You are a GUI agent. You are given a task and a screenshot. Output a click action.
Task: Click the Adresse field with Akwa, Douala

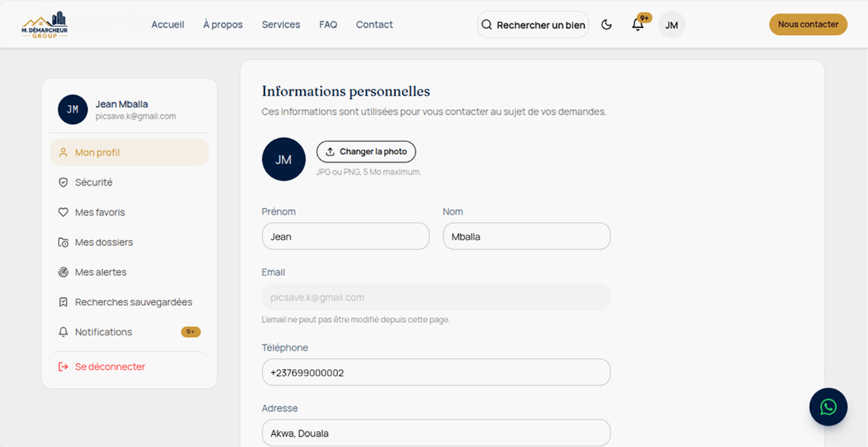pos(436,433)
